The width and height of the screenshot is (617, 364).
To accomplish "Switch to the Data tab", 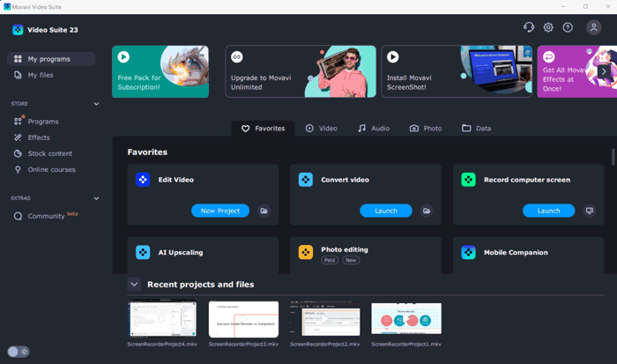I will 476,129.
